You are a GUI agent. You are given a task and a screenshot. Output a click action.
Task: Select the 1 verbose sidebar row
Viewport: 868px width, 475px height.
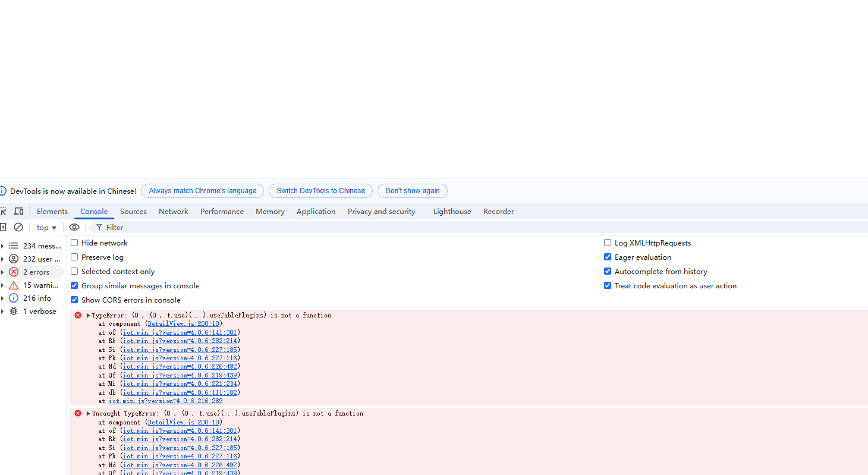(x=32, y=311)
